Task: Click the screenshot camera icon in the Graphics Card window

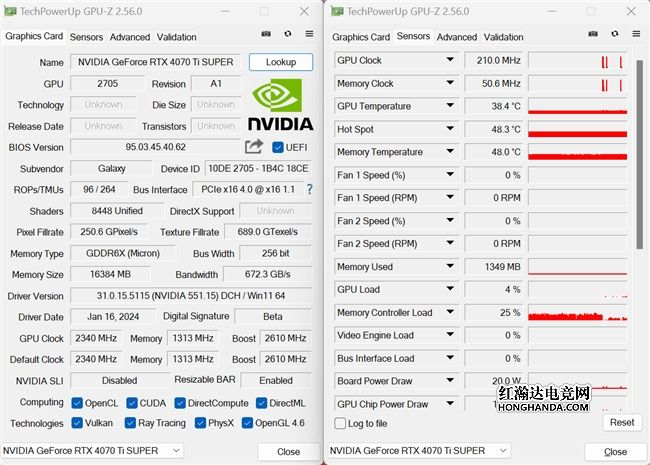Action: coord(266,34)
